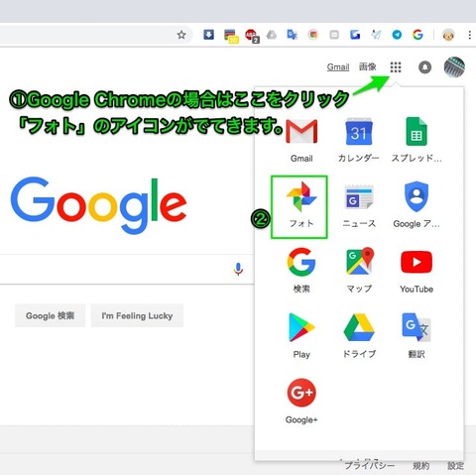Click the voice search microphone
Viewport: 476px width, 475px height.
click(x=238, y=269)
